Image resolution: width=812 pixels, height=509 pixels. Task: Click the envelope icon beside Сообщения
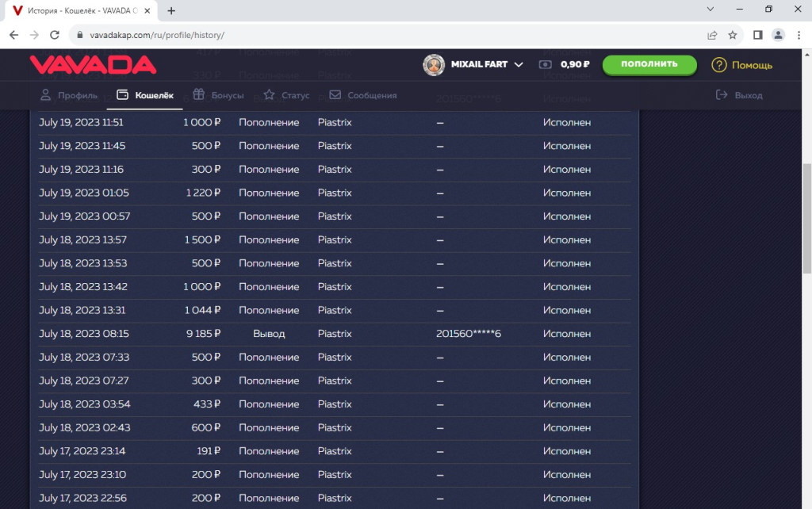click(x=335, y=95)
